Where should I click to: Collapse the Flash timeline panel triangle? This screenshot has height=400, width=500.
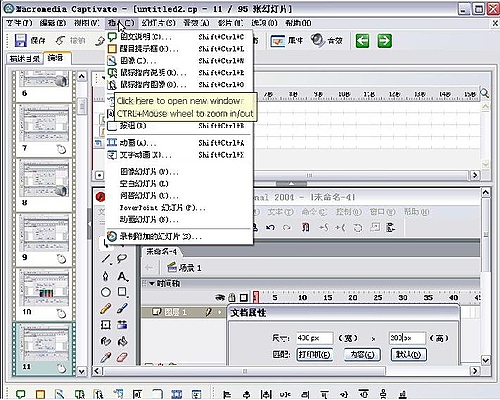(152, 284)
